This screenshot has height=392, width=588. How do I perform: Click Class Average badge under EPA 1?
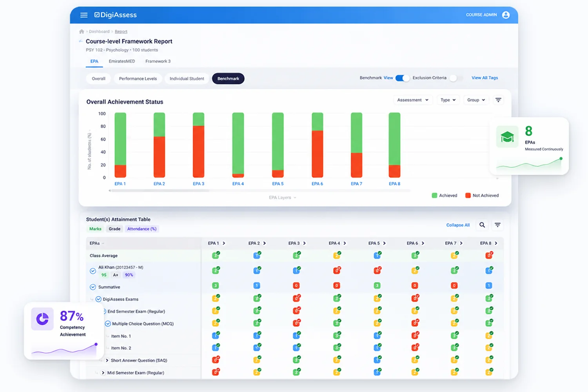tap(216, 255)
